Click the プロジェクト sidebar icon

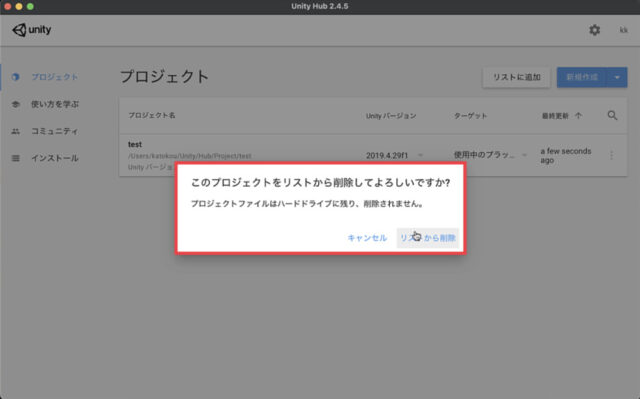[x=16, y=77]
